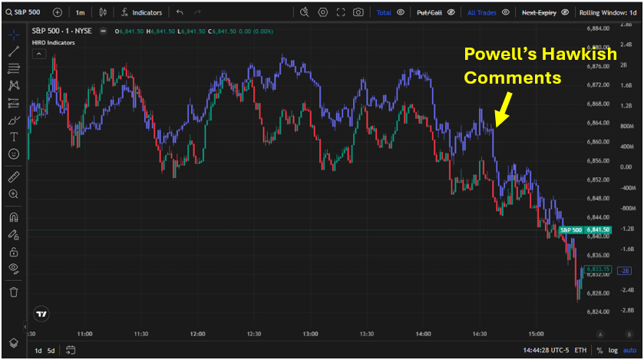Select the crosshair cursor tool

point(14,35)
